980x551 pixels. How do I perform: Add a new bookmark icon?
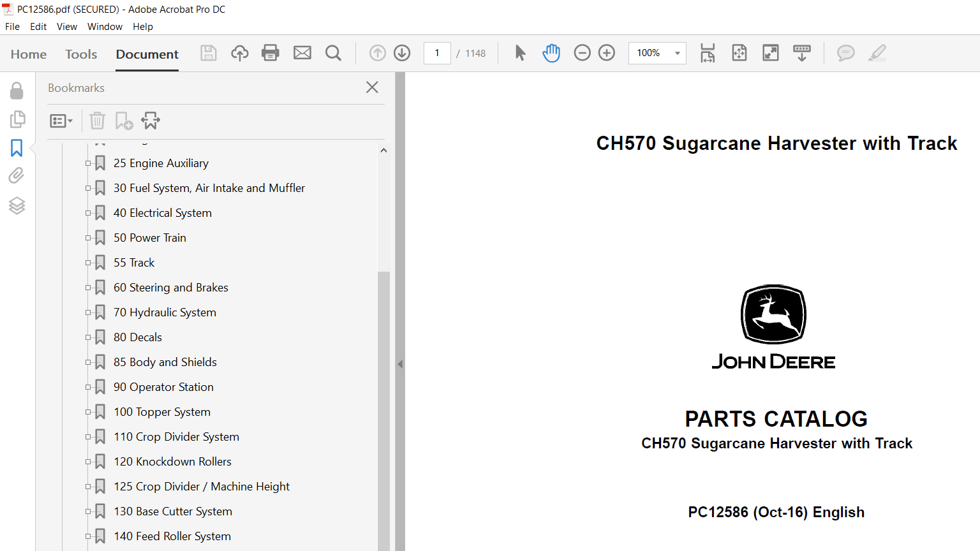124,121
